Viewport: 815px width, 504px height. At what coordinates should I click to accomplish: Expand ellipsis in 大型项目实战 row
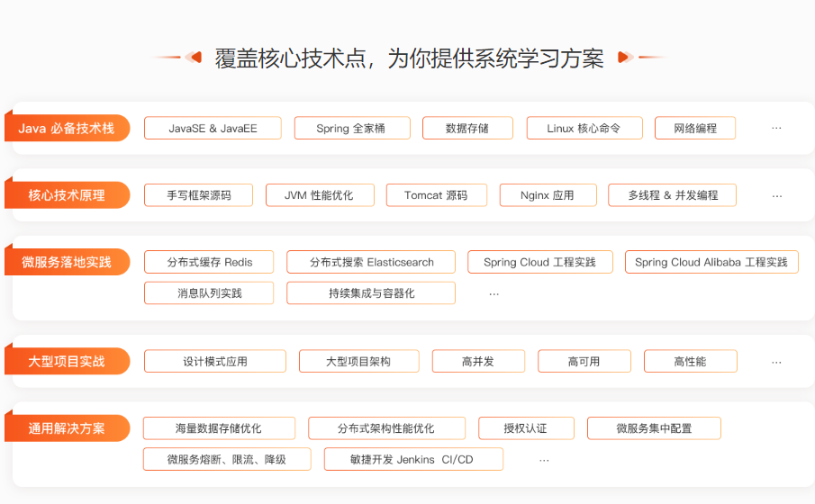776,361
